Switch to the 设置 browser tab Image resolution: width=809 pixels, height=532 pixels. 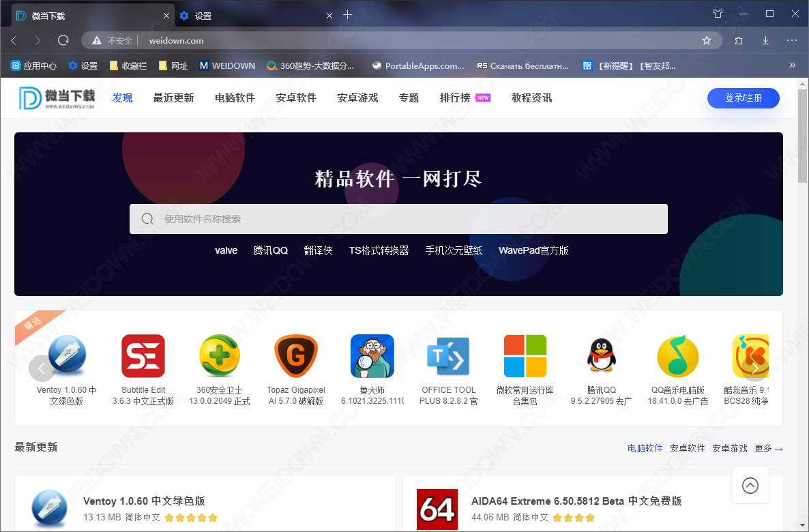pyautogui.click(x=256, y=16)
